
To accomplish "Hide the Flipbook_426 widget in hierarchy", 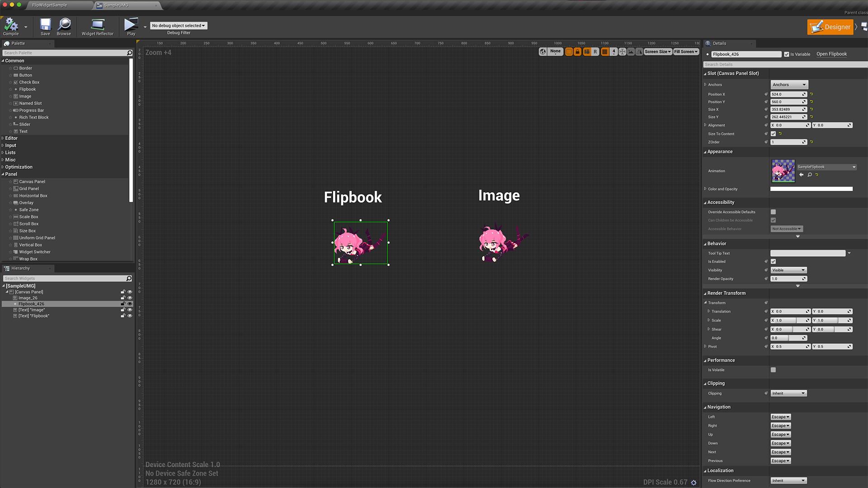I will click(x=130, y=304).
